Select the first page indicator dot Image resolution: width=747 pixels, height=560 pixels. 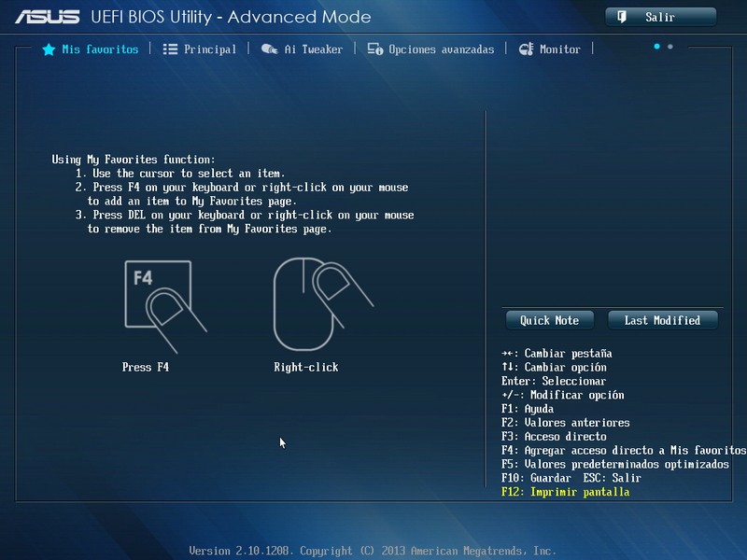click(x=657, y=46)
